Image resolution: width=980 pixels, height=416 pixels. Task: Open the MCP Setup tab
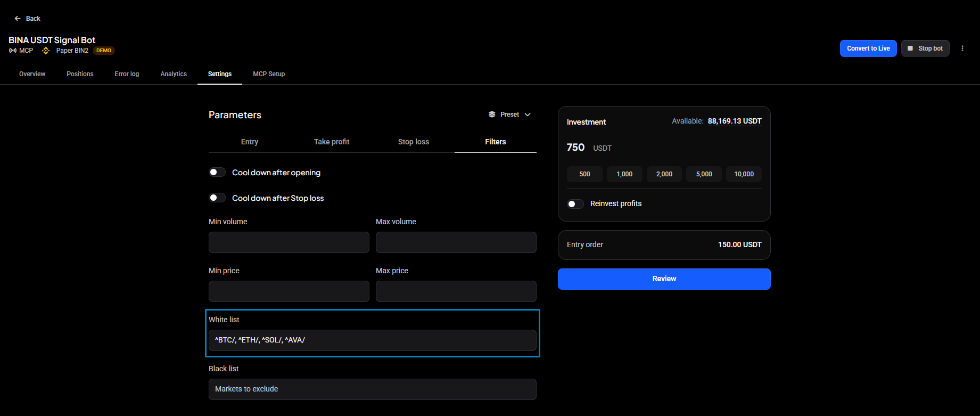[269, 74]
